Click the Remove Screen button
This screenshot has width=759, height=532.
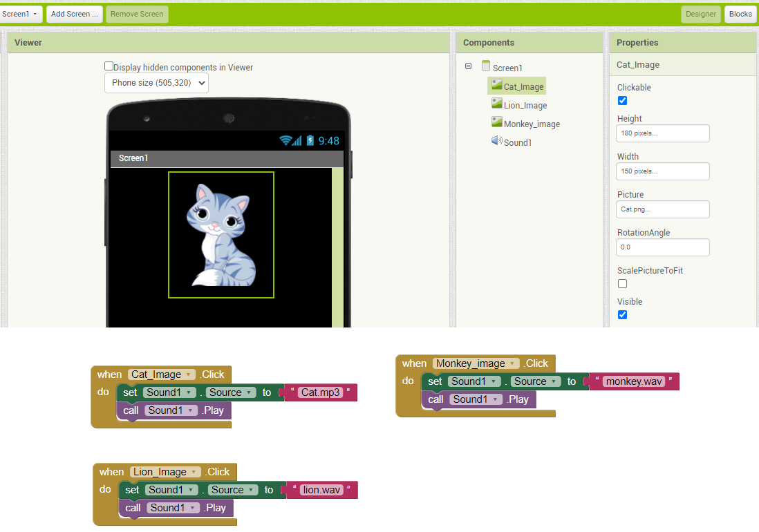pos(137,14)
